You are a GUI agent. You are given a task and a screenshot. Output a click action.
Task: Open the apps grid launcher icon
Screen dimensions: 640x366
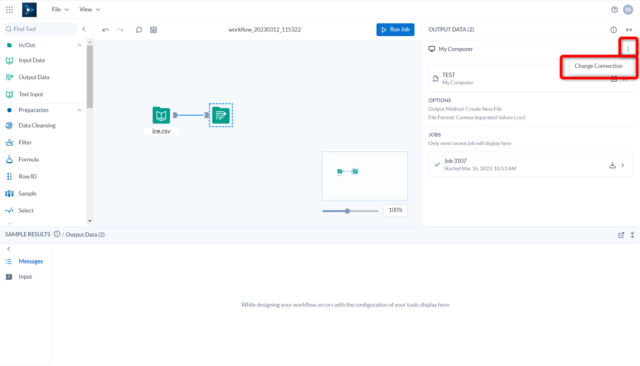[9, 9]
